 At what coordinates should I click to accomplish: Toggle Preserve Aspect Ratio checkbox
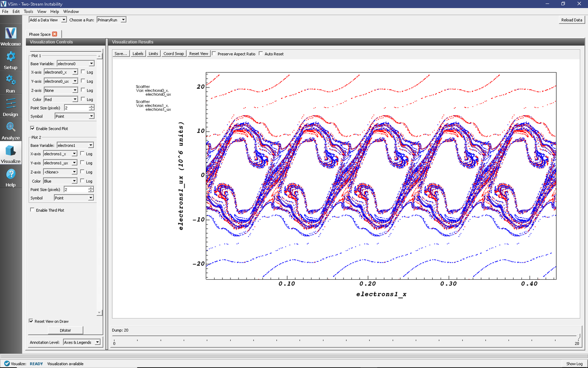pos(215,54)
